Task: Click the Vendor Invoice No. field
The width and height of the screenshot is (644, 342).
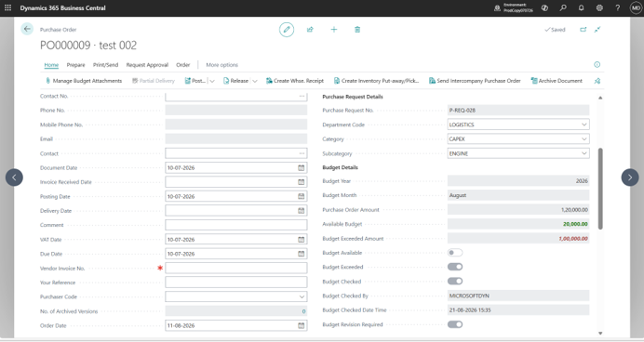Action: click(236, 269)
